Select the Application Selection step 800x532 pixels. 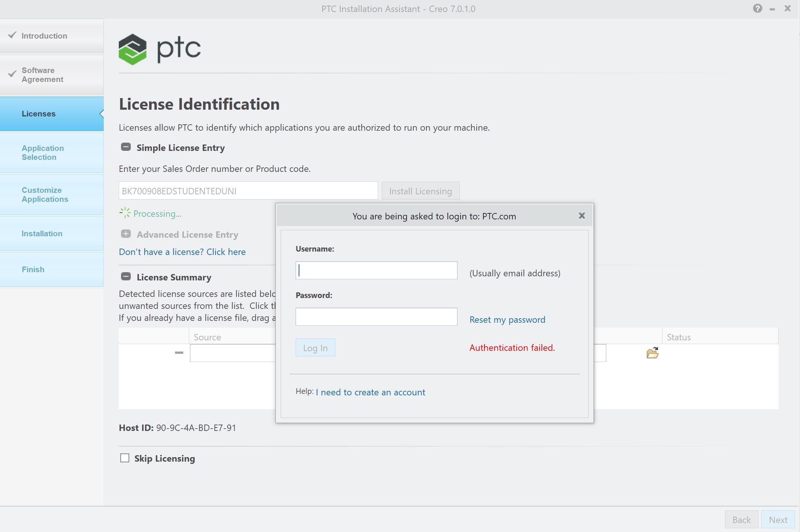coord(42,152)
